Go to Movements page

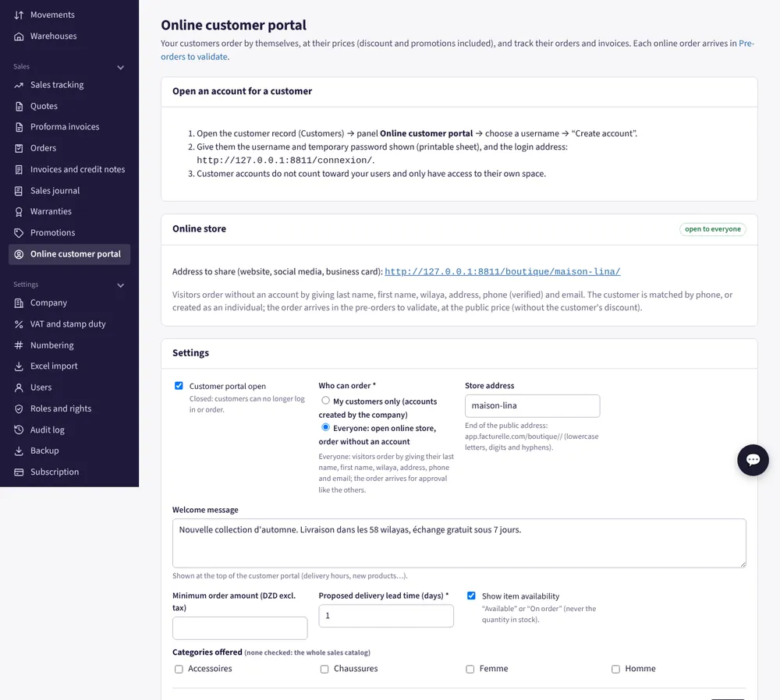(x=69, y=15)
